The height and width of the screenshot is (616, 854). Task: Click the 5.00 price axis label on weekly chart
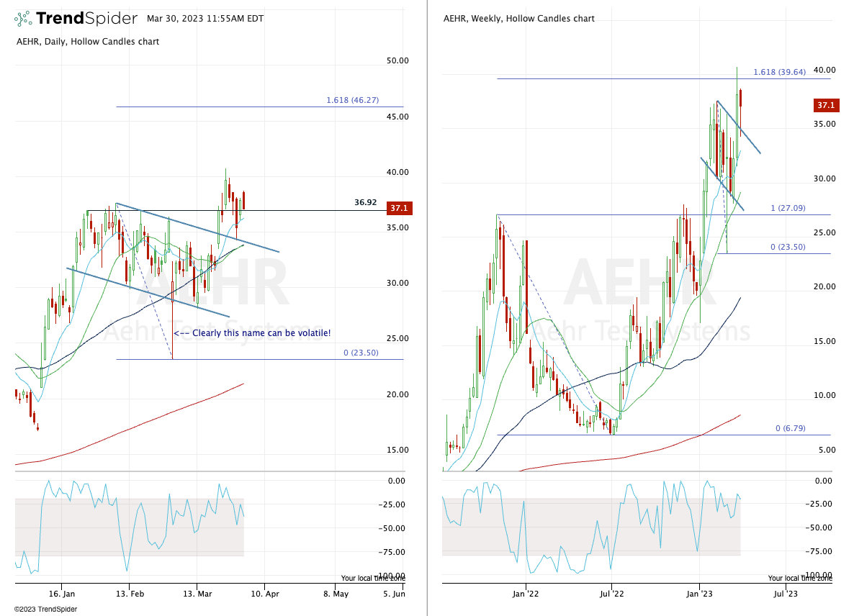click(827, 450)
